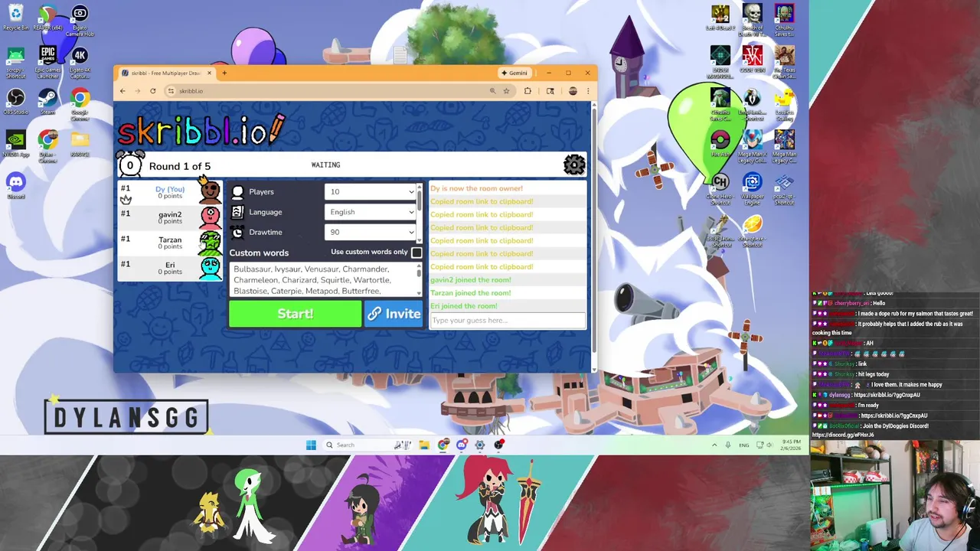Select the skribbl tab in Chrome
This screenshot has height=551, width=980.
click(x=166, y=73)
